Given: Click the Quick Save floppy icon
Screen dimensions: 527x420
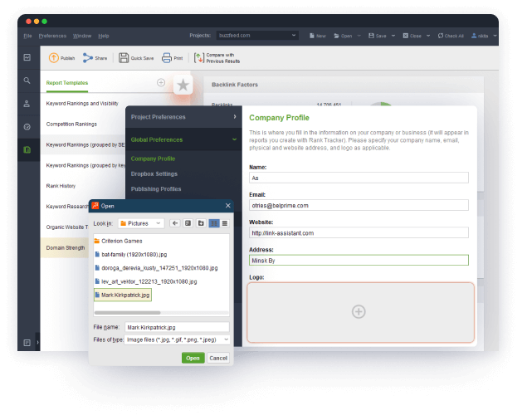Looking at the screenshot, I should pyautogui.click(x=124, y=58).
